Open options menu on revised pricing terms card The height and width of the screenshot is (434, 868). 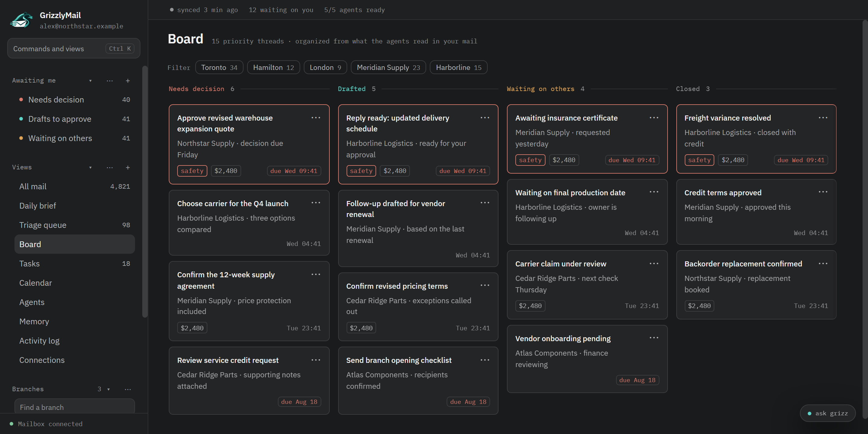click(x=485, y=285)
